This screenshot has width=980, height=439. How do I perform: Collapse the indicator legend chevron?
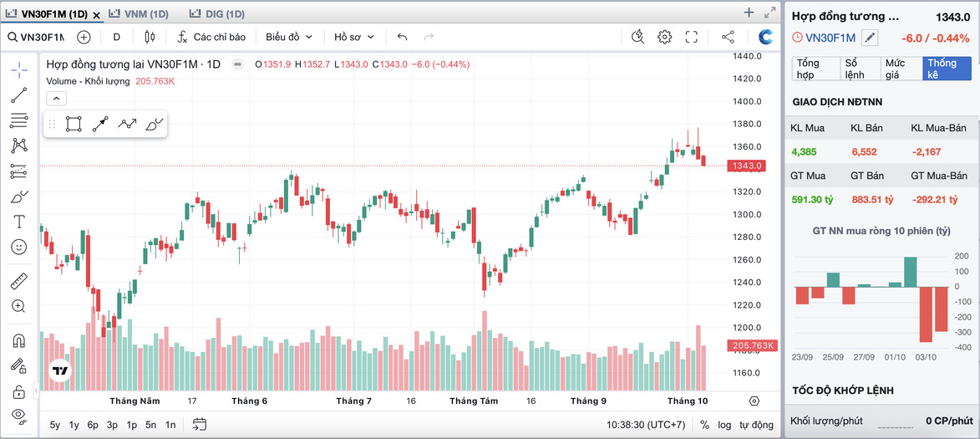coord(55,98)
